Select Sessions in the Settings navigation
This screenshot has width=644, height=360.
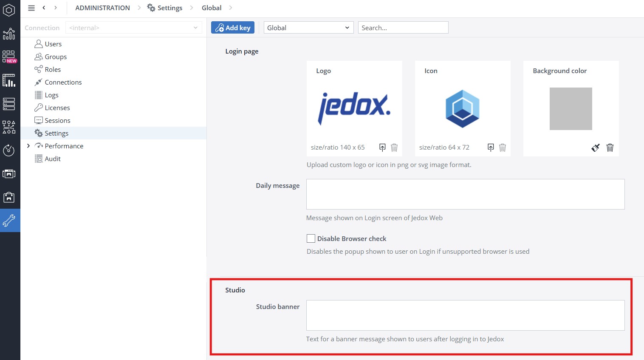57,120
